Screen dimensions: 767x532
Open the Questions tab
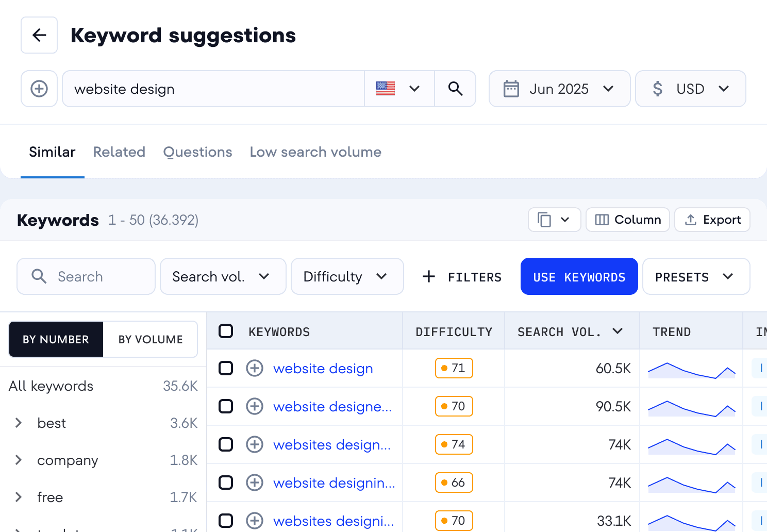[197, 152]
